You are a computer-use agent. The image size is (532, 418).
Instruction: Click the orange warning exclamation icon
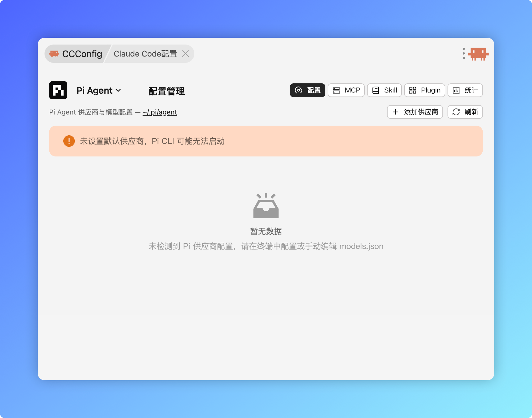coord(69,141)
